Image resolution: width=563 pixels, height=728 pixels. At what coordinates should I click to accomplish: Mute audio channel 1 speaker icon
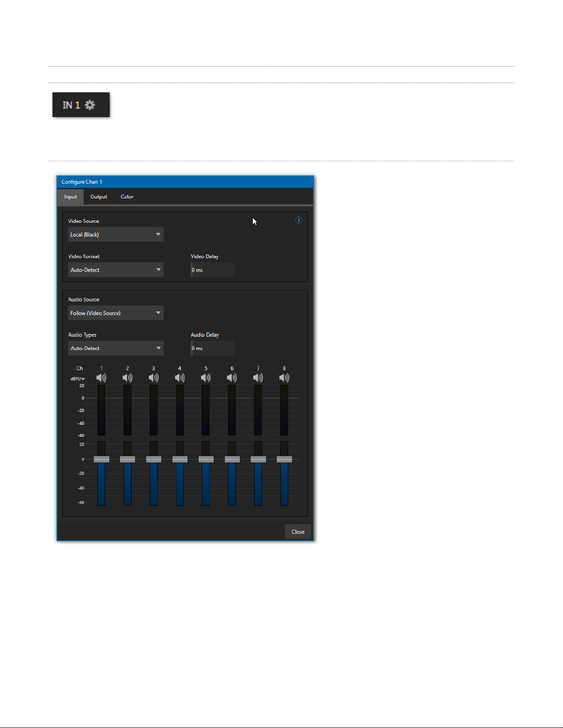(101, 378)
